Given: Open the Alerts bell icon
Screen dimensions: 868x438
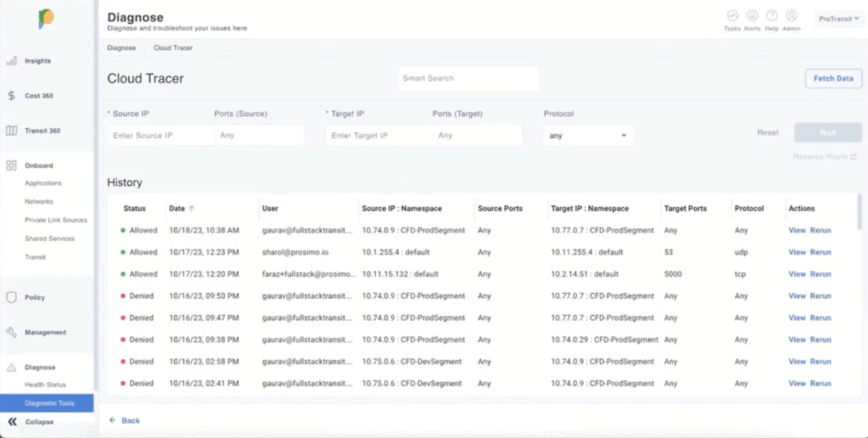Looking at the screenshot, I should tap(752, 16).
